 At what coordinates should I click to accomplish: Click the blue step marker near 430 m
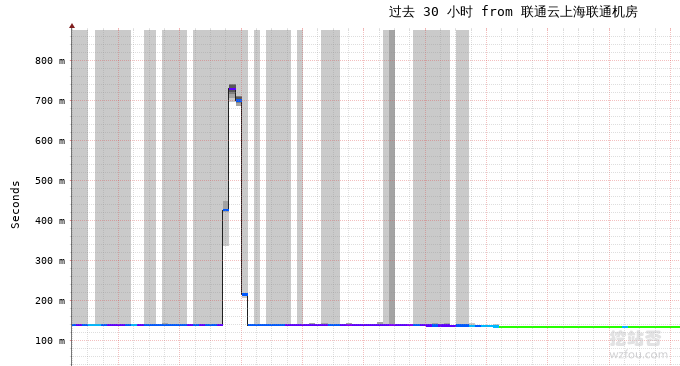point(226,210)
